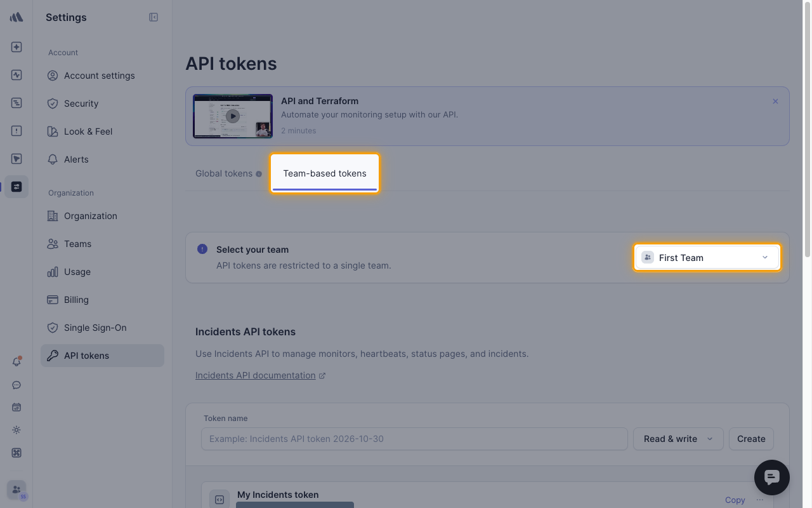Play the API and Terraform video thumbnail
The image size is (812, 508).
[x=233, y=116]
